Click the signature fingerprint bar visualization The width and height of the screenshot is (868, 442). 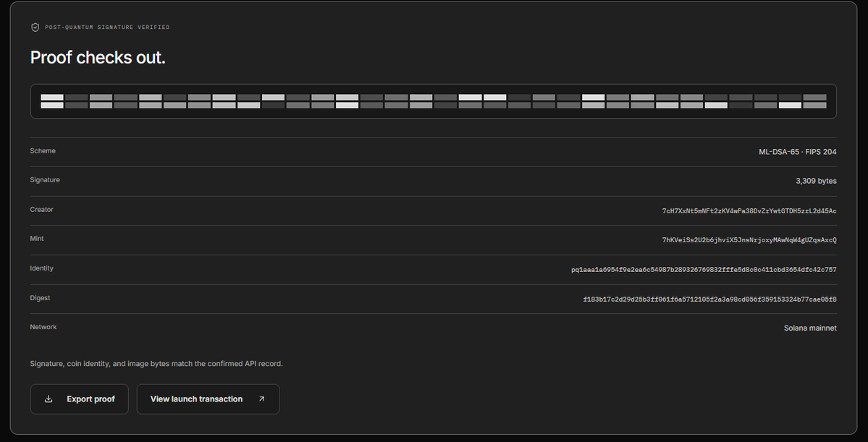[434, 101]
